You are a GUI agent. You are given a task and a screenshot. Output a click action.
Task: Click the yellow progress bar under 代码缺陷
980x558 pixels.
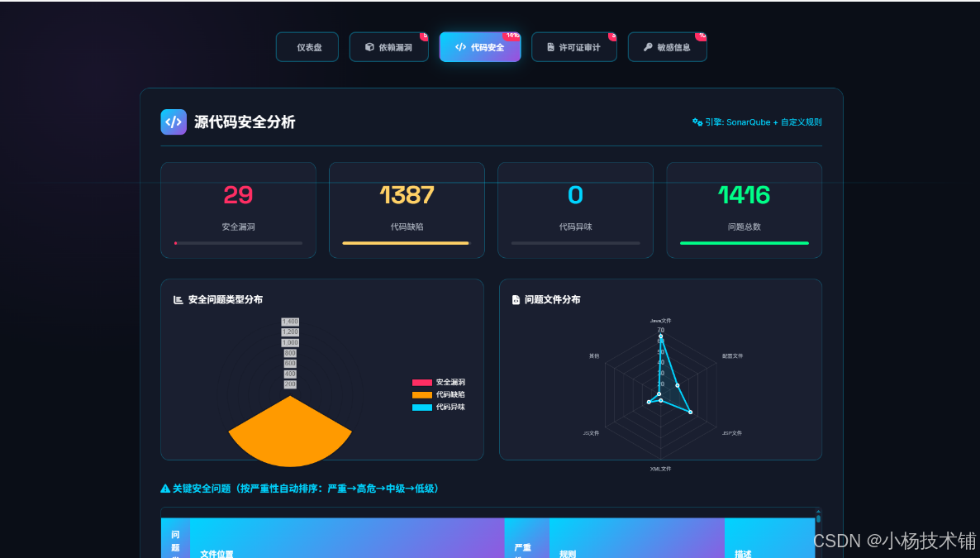(x=406, y=243)
